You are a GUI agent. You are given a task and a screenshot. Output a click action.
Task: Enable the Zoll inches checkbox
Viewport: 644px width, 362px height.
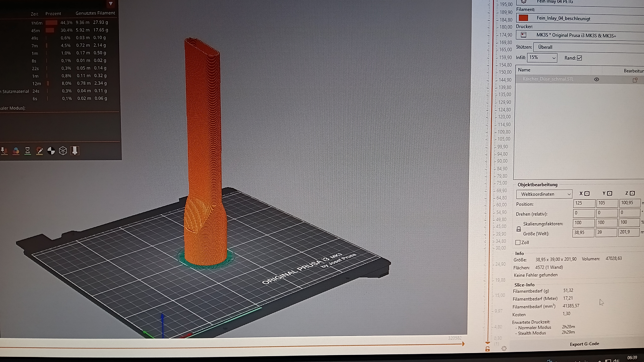(x=518, y=242)
